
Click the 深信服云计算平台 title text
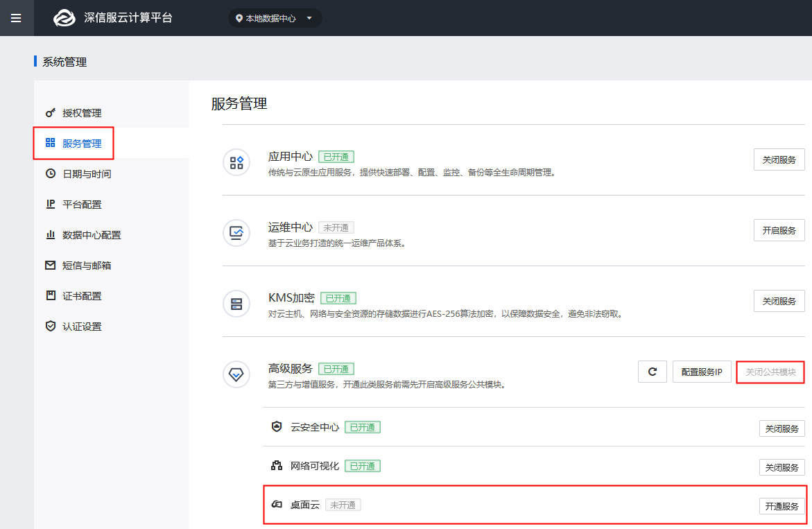pos(128,17)
